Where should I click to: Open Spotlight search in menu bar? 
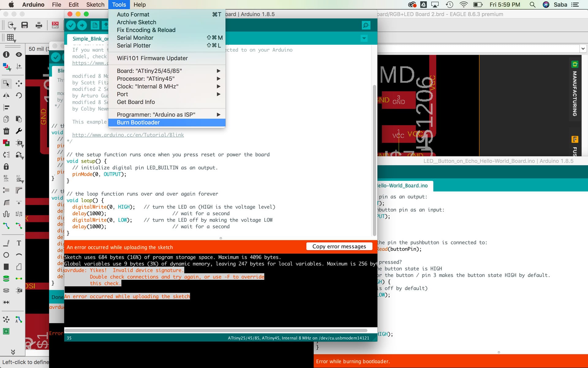click(533, 5)
